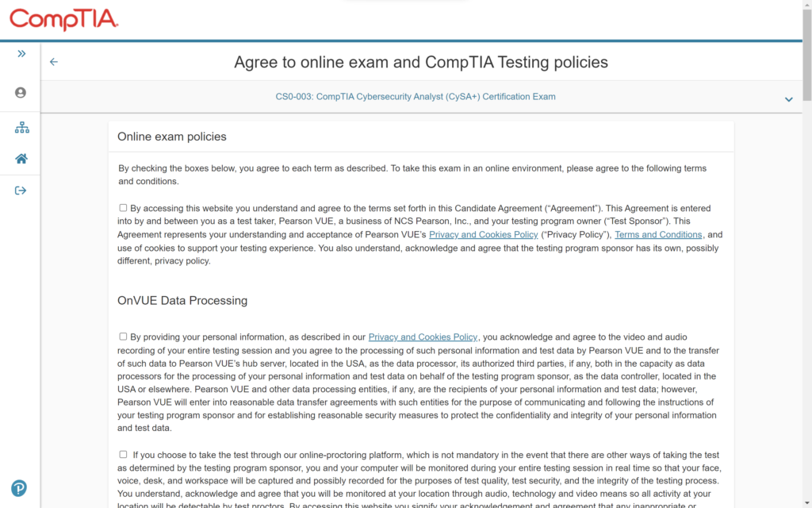Click the 'OnVUE Data Processing' heading
Screen dimensions: 812x508
[x=182, y=301]
